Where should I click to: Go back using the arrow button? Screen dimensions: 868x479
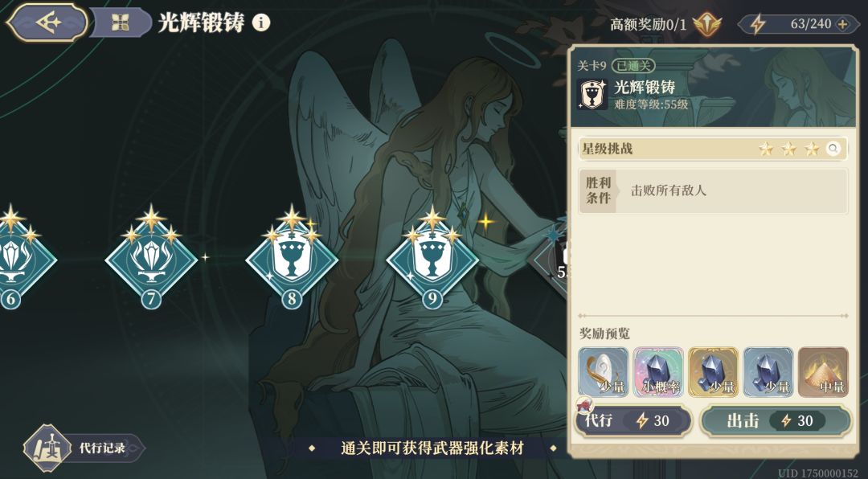click(x=47, y=23)
